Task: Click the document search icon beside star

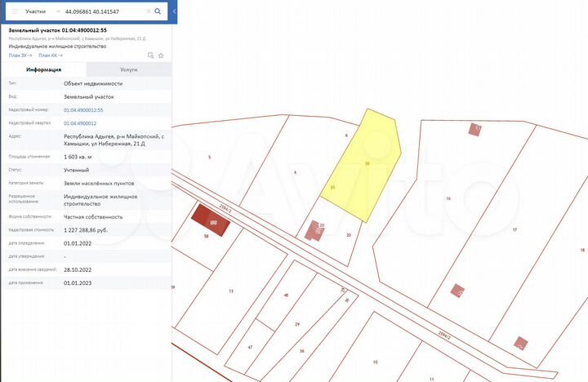Action: click(x=151, y=56)
